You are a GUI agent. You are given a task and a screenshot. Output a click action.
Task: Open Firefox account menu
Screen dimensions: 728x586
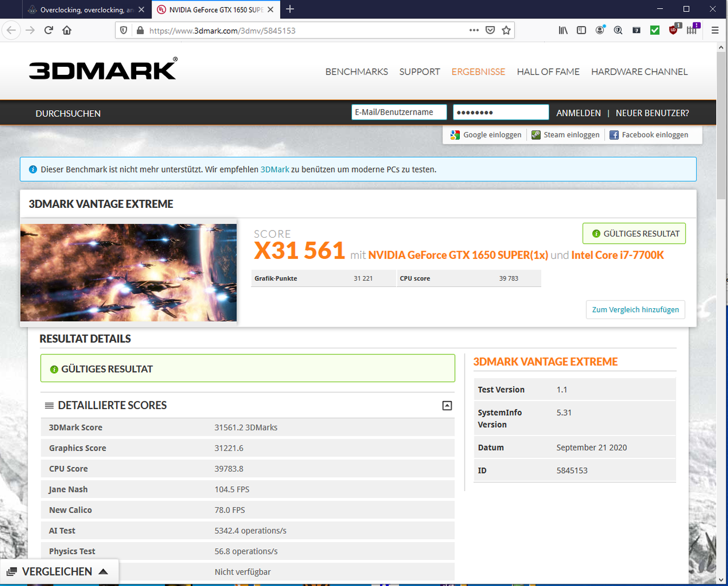tap(600, 30)
